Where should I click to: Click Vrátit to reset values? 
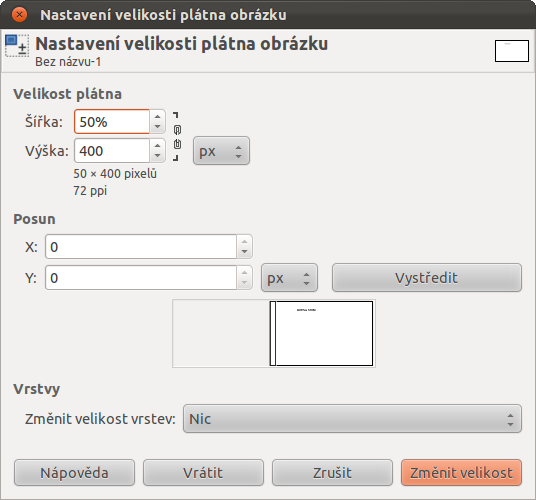coord(203,473)
